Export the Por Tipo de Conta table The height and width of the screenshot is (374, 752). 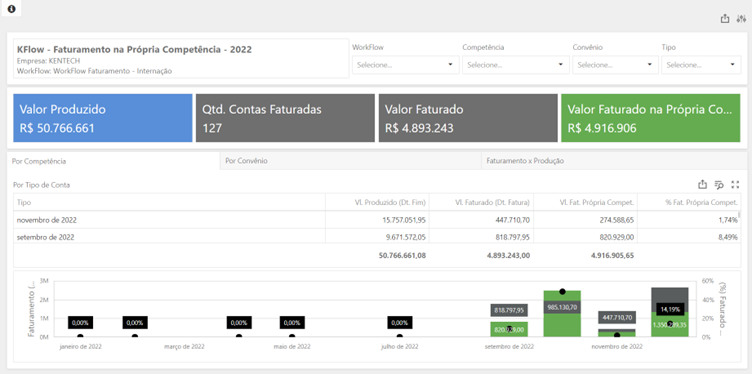(x=702, y=185)
